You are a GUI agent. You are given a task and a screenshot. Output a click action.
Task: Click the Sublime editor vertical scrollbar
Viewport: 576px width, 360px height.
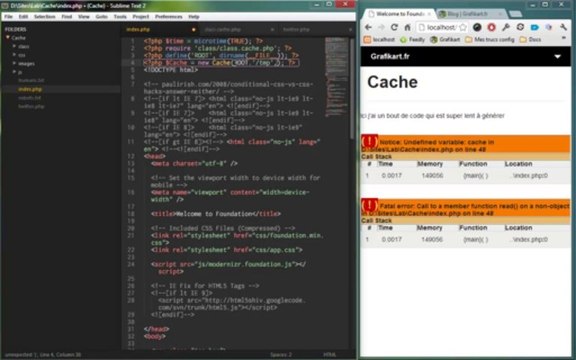pyautogui.click(x=352, y=88)
